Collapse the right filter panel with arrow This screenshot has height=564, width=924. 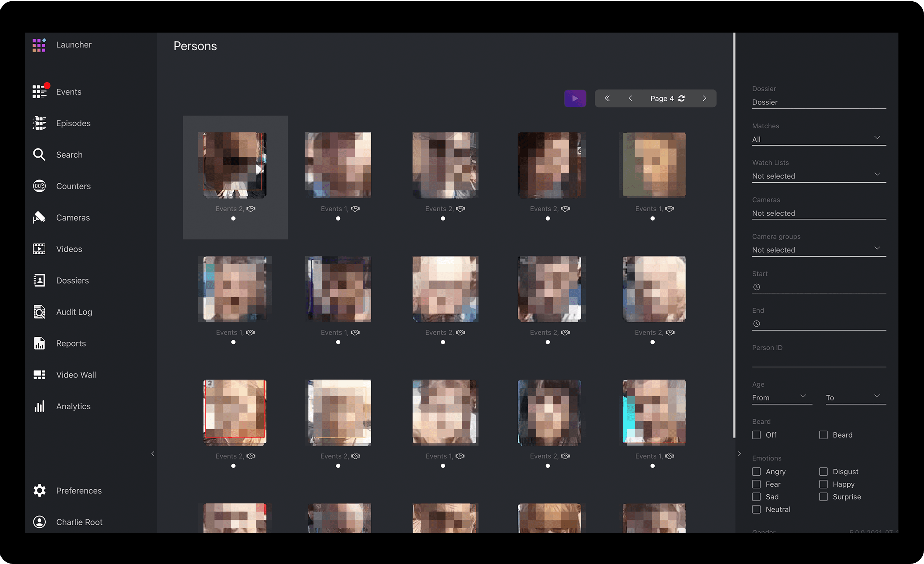739,453
